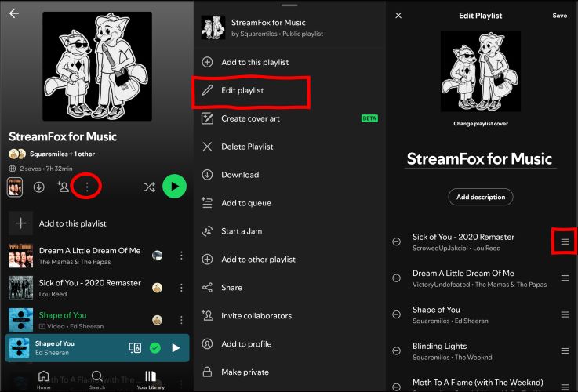The height and width of the screenshot is (392, 578).
Task: Choose Add to other playlist option
Action: click(289, 260)
